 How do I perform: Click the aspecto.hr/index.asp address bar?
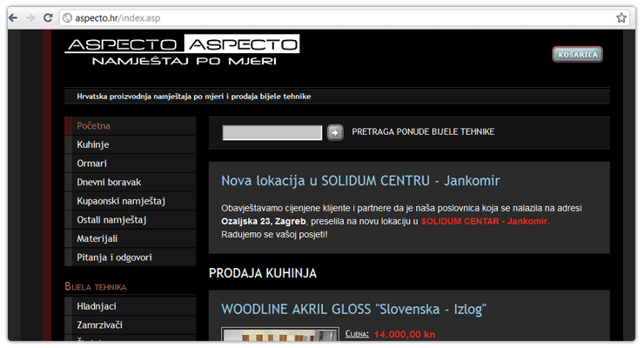(x=344, y=18)
